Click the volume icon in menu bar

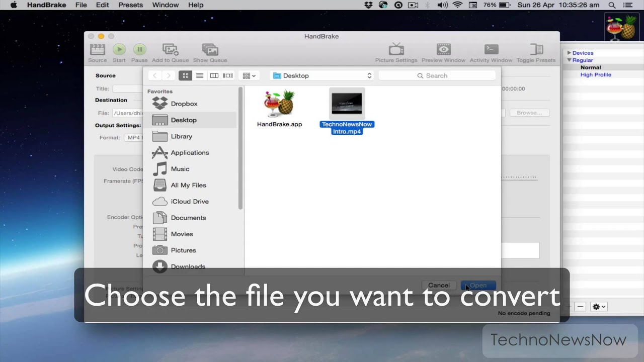(x=442, y=5)
